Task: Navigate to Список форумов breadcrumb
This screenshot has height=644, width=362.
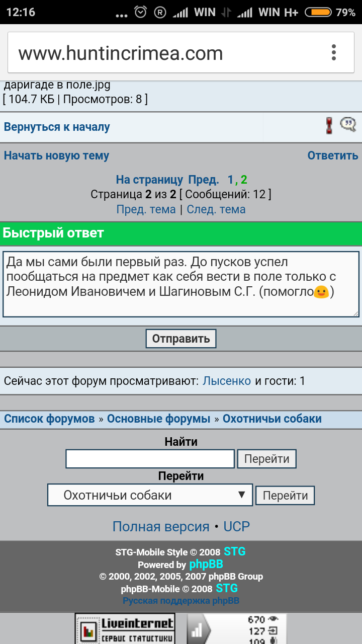Action: click(49, 419)
